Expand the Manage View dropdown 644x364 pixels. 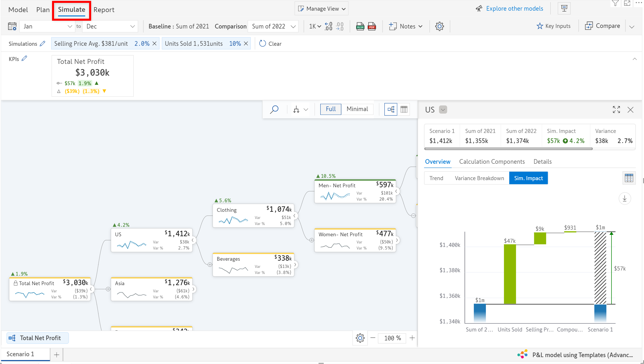point(321,9)
